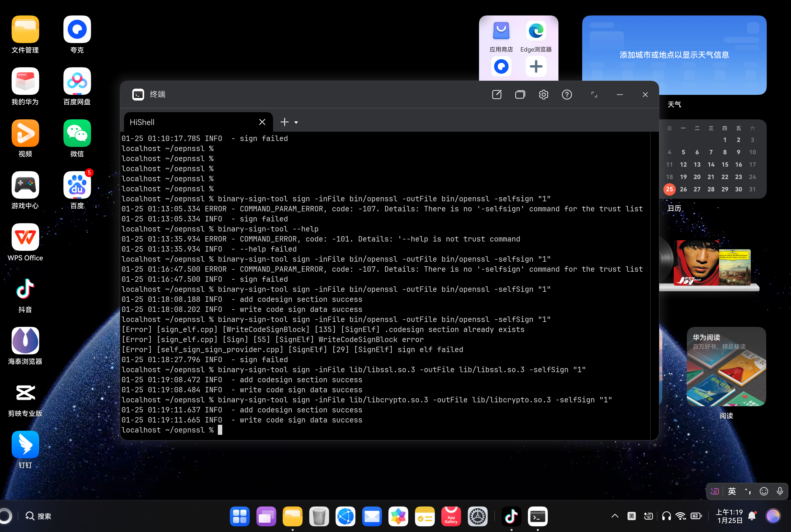
Task: Click the new window edit icon in terminal
Action: [x=497, y=95]
